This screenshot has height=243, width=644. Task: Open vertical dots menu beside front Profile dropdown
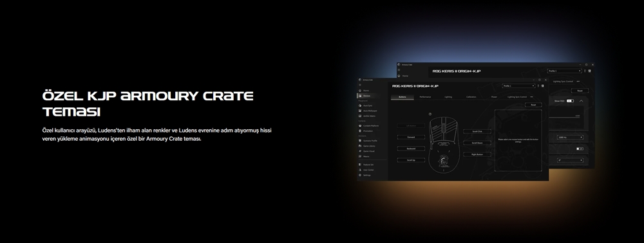pyautogui.click(x=538, y=86)
